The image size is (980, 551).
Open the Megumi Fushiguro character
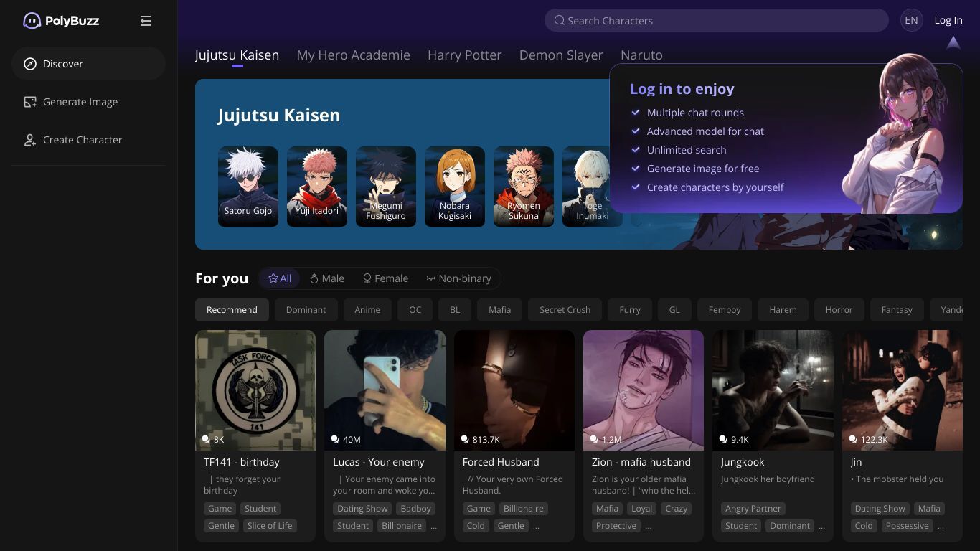(386, 187)
